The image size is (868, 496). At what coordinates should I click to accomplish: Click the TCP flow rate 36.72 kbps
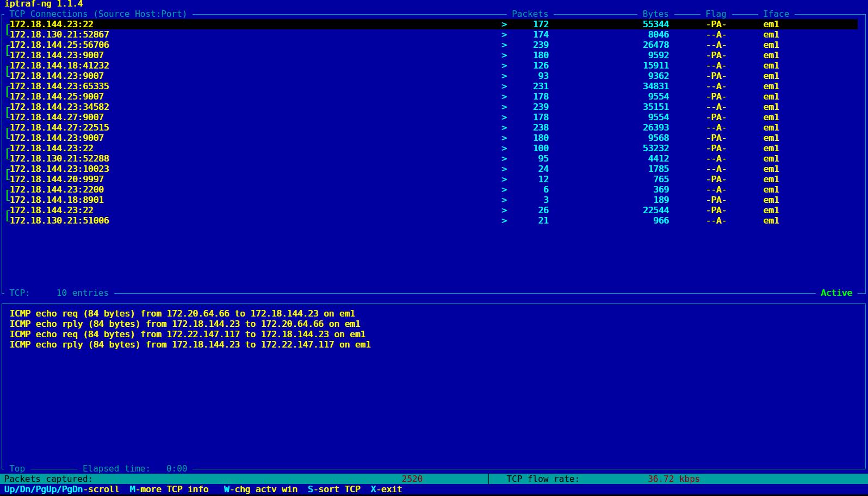[673, 479]
